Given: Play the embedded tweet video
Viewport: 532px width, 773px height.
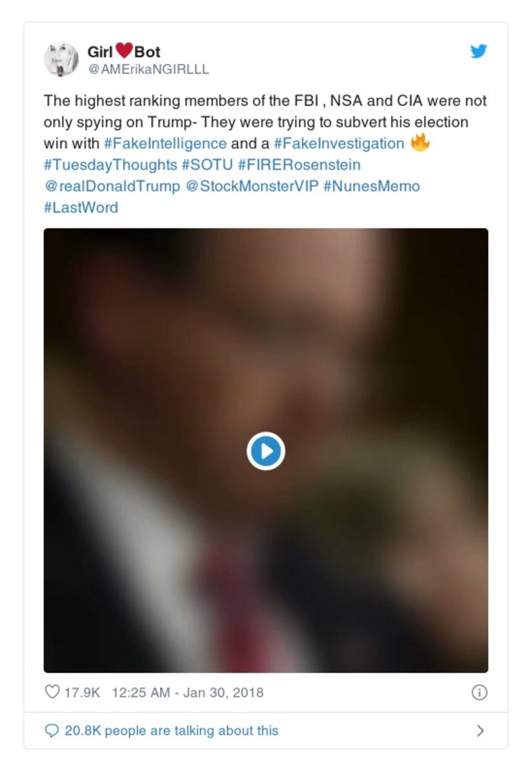Looking at the screenshot, I should click(266, 451).
